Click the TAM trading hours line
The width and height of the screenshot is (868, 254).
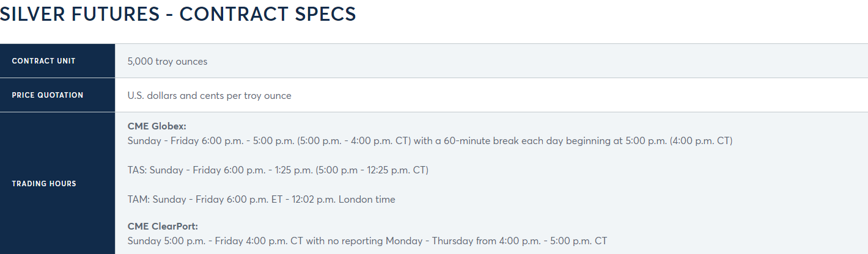pyautogui.click(x=262, y=199)
